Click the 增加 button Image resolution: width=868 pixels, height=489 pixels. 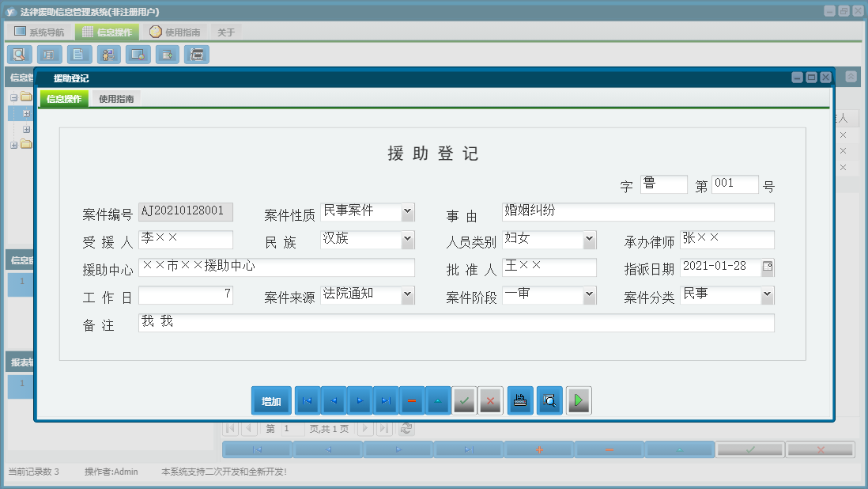pos(271,400)
